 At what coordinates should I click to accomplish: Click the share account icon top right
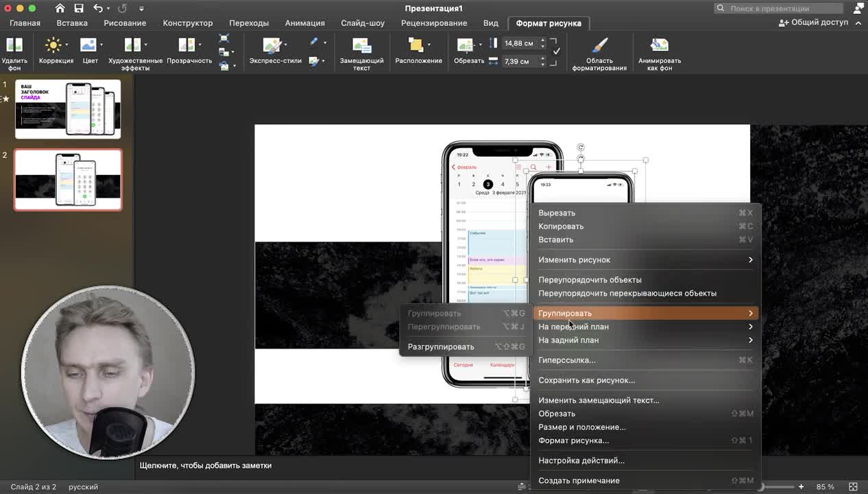click(859, 8)
